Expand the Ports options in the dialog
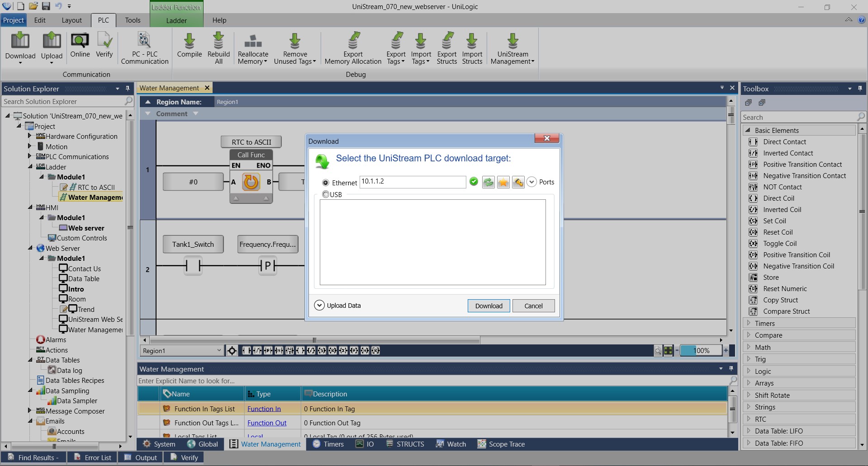868x466 pixels. click(532, 182)
